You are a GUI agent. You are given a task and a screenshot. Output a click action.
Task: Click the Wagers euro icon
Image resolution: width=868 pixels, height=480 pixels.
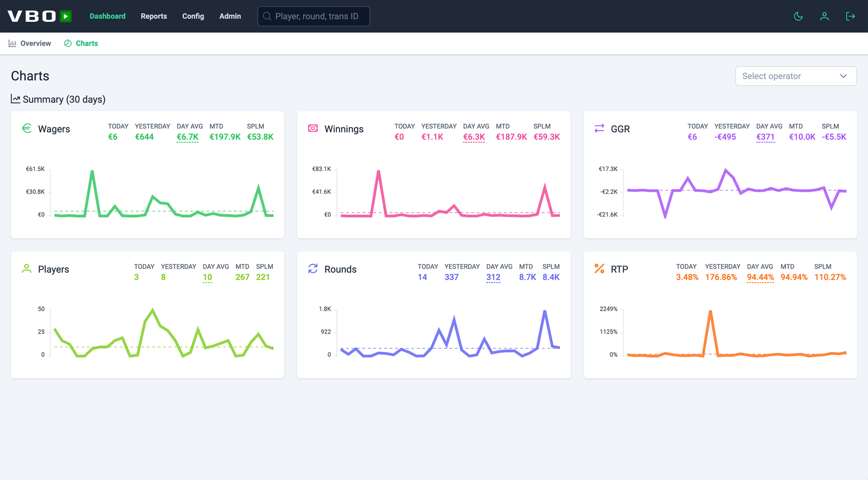pos(27,129)
